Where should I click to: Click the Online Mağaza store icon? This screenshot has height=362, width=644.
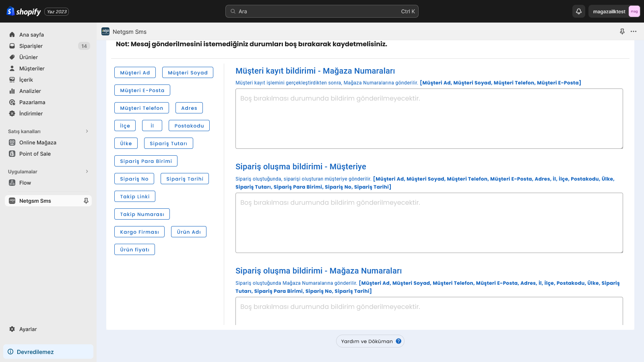tap(12, 142)
